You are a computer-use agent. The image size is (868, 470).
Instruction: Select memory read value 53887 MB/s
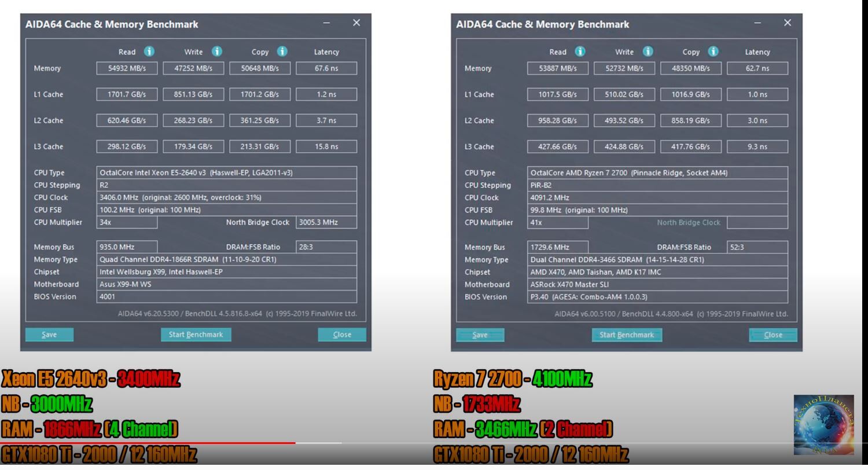(558, 68)
